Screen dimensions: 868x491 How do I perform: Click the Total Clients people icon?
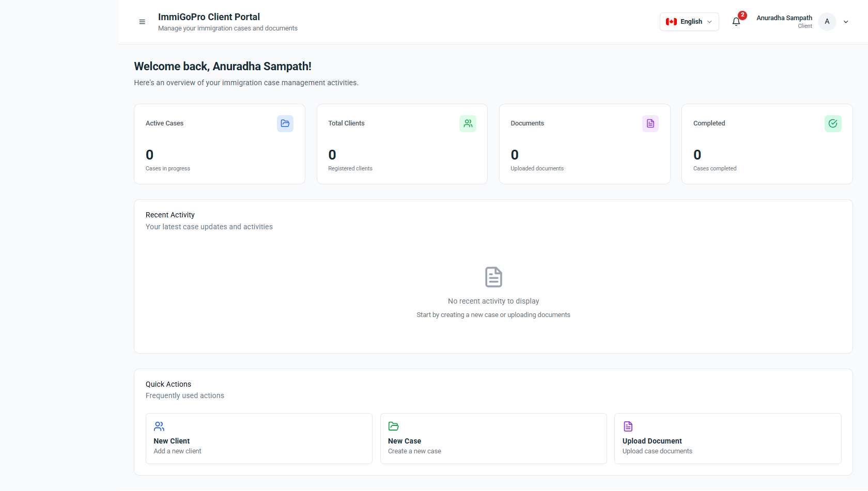pos(468,123)
